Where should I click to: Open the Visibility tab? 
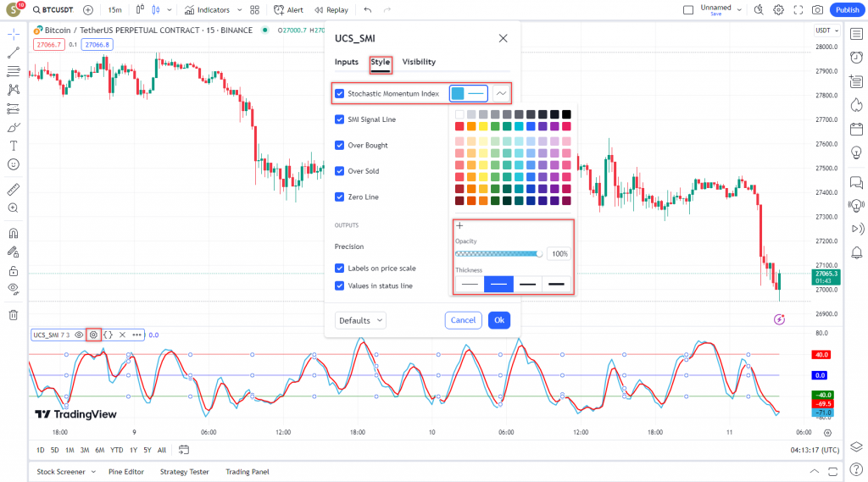[x=419, y=62]
